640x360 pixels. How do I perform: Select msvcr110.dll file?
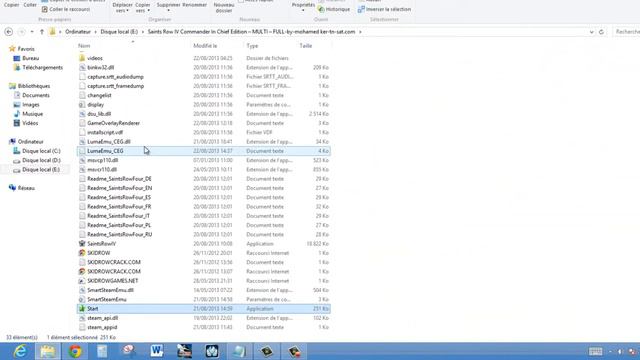[x=102, y=169]
